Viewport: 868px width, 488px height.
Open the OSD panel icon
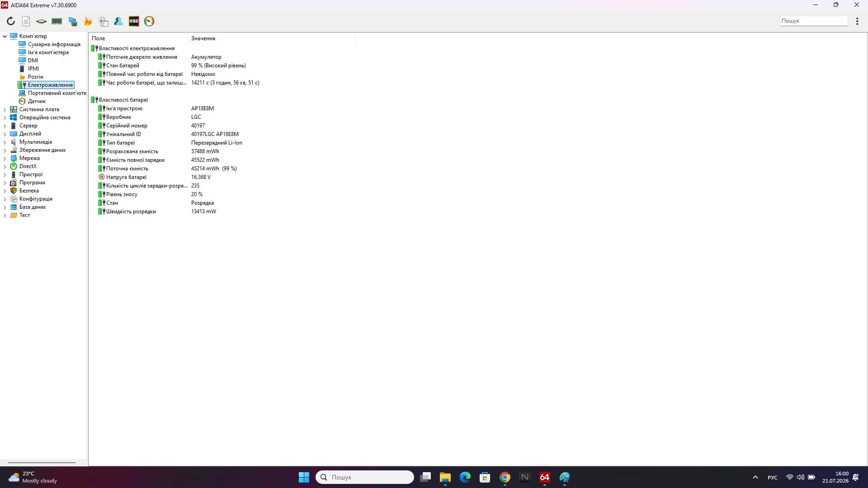coord(134,21)
